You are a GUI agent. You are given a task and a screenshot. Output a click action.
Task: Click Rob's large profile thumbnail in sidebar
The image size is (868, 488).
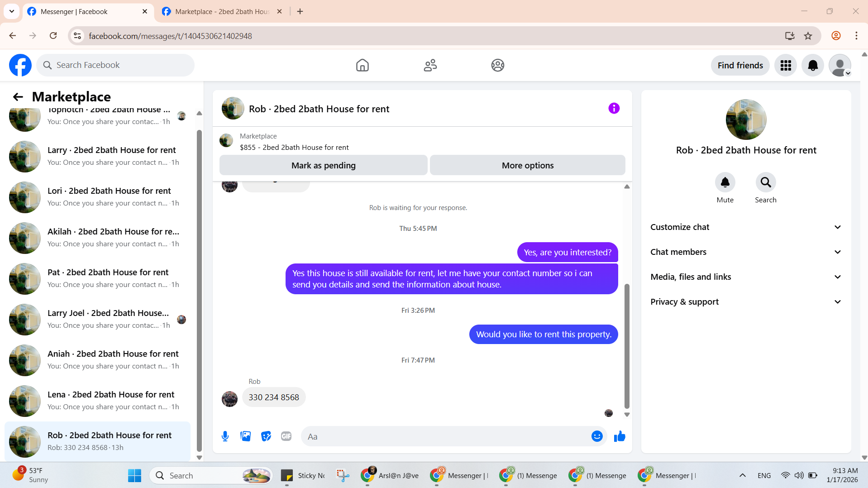tap(746, 120)
